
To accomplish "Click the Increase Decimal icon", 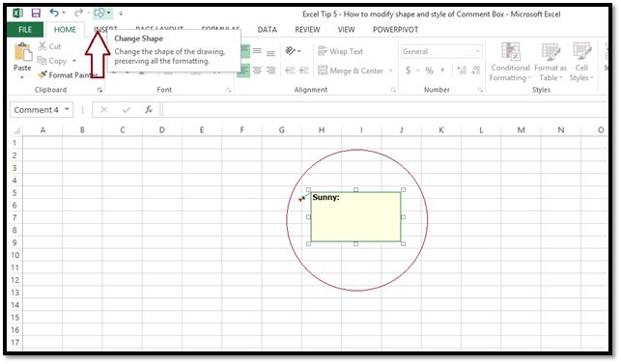I will click(462, 70).
